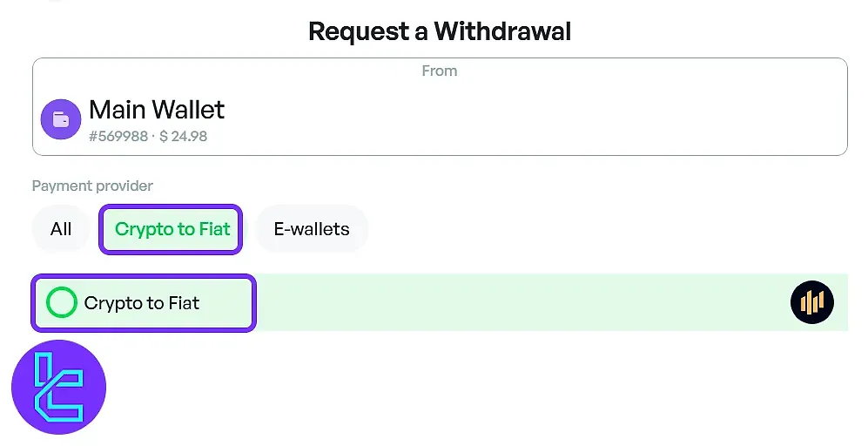This screenshot has width=868, height=446.
Task: Click wallet number #569988
Action: 118,136
